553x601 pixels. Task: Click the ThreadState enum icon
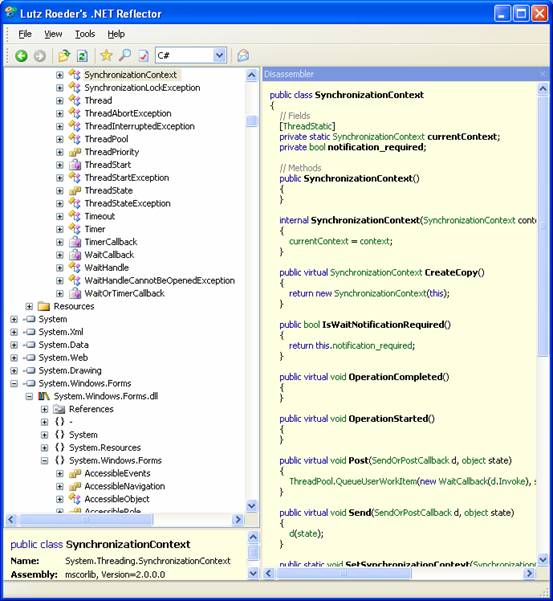coord(75,190)
